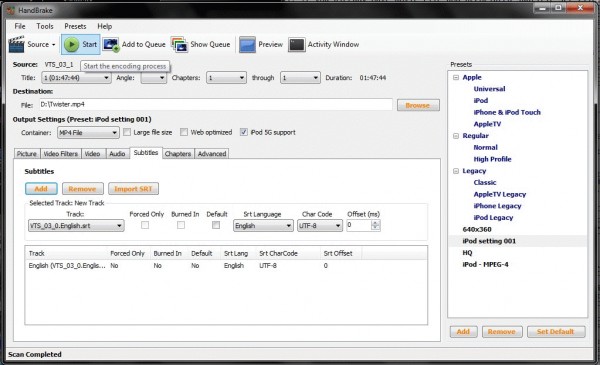The image size is (600, 365).
Task: Open the through chapter dropdown
Action: pos(300,78)
